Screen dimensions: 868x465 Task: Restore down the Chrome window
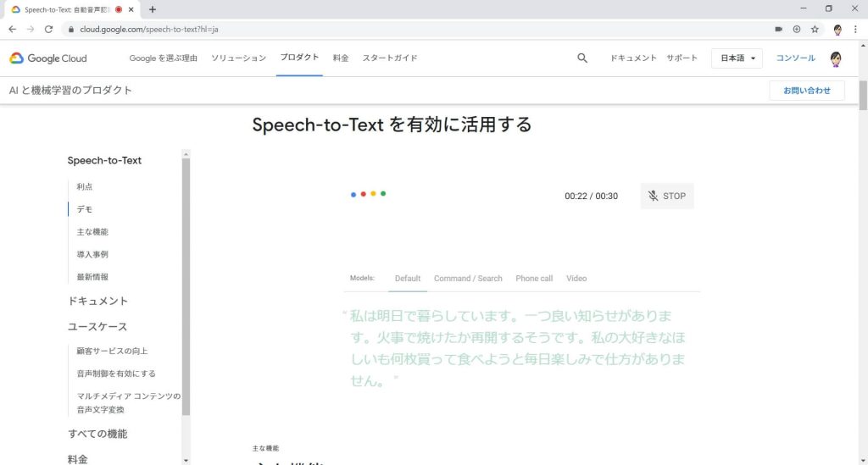[x=829, y=8]
